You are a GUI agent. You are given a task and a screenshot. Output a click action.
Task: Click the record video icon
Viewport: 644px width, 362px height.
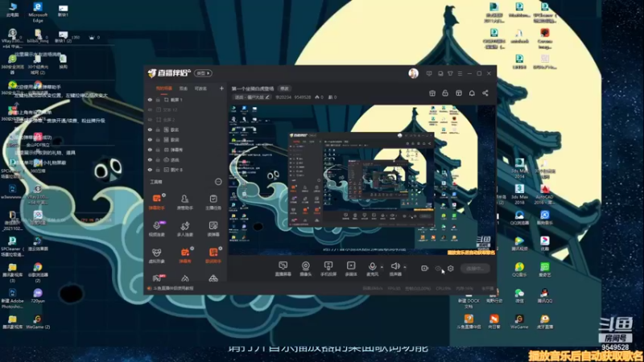click(425, 268)
